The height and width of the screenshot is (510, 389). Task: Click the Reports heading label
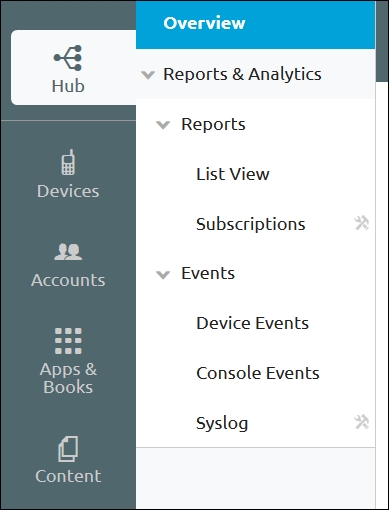point(213,125)
